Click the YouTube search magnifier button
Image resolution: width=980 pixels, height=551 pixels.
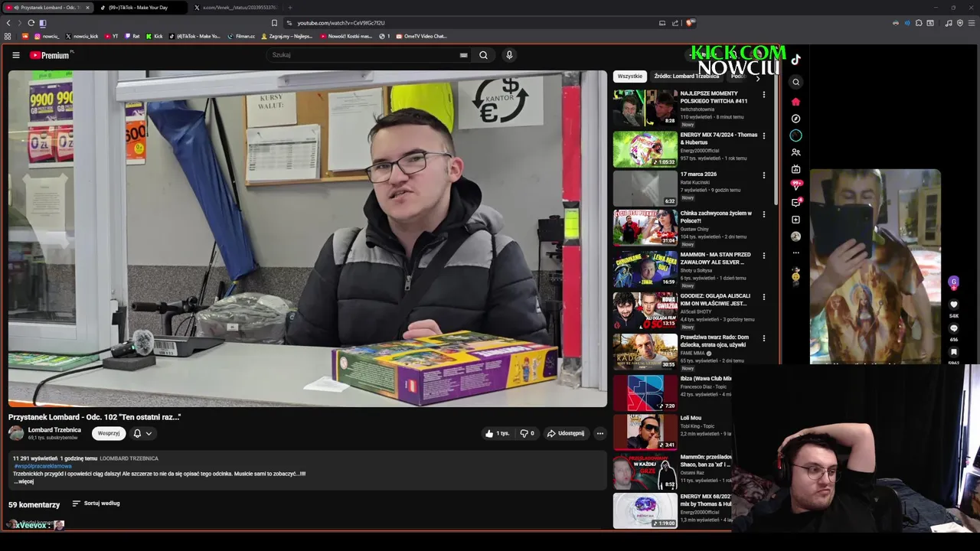coord(483,55)
